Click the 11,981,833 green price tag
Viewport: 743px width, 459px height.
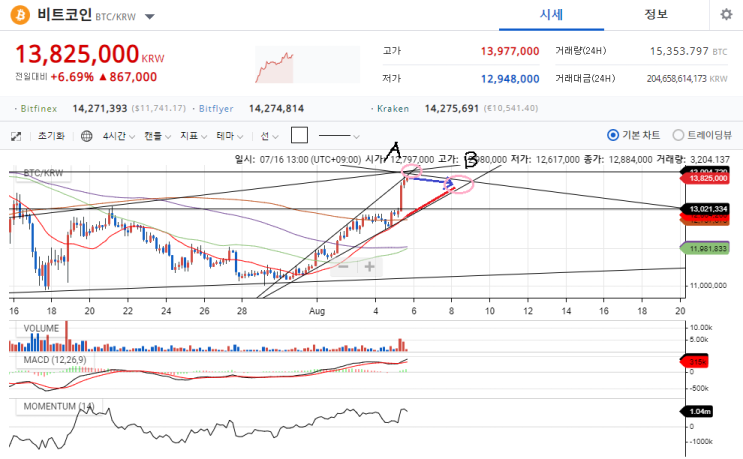click(x=705, y=249)
